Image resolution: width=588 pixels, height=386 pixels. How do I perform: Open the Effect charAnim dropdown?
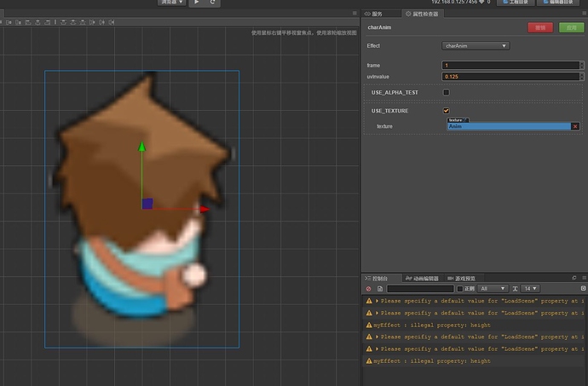click(x=476, y=46)
